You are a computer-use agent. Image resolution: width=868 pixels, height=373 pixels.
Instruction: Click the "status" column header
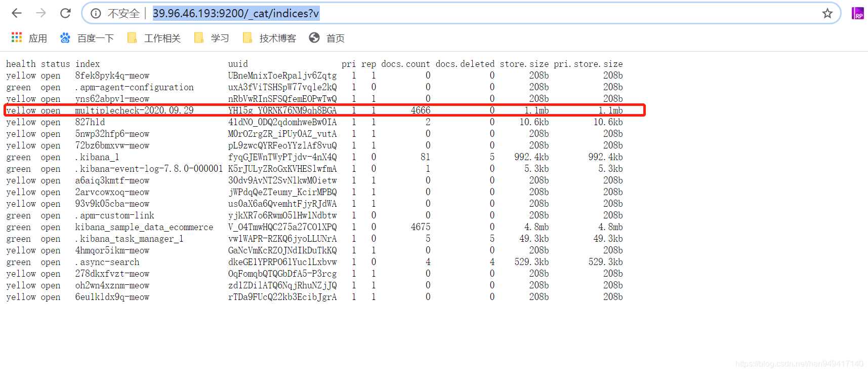[x=56, y=64]
